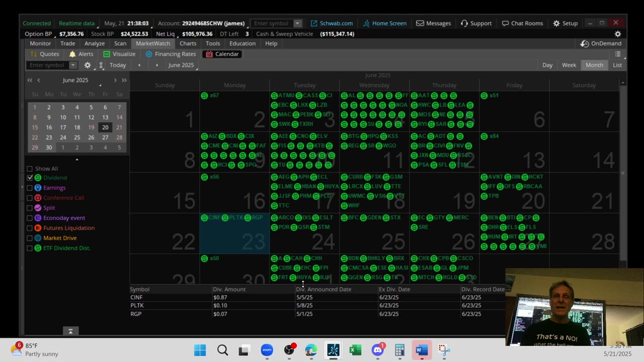Viewport: 644px width, 362px height.
Task: Click the dividend icon for CINF on June 23
Action: (x=204, y=218)
